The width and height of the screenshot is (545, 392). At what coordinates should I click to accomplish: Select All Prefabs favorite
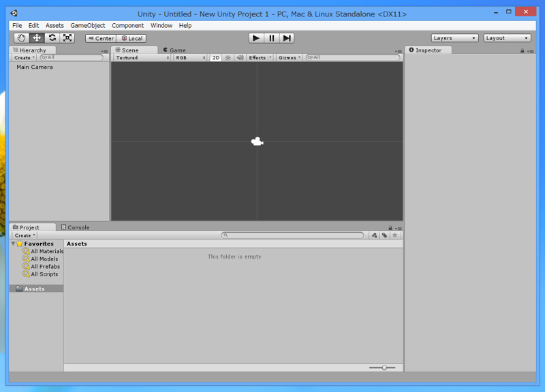(x=42, y=266)
